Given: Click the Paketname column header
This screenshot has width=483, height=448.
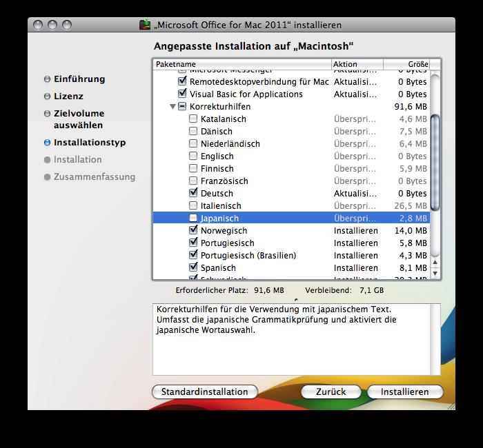Looking at the screenshot, I should (242, 64).
